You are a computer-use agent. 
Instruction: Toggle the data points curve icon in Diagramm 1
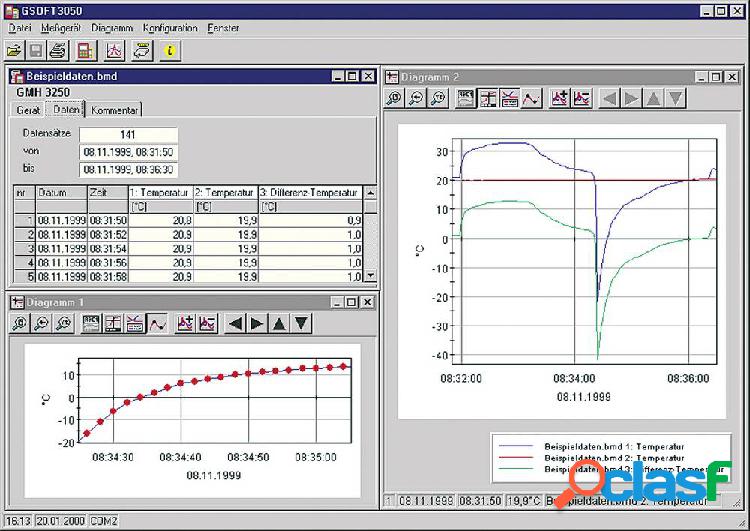pos(157,324)
